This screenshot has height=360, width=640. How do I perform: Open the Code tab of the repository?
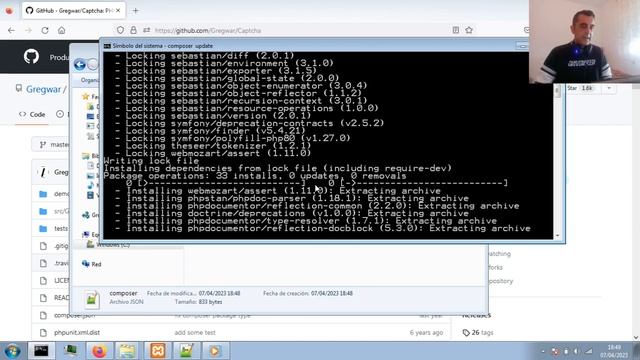(x=32, y=115)
